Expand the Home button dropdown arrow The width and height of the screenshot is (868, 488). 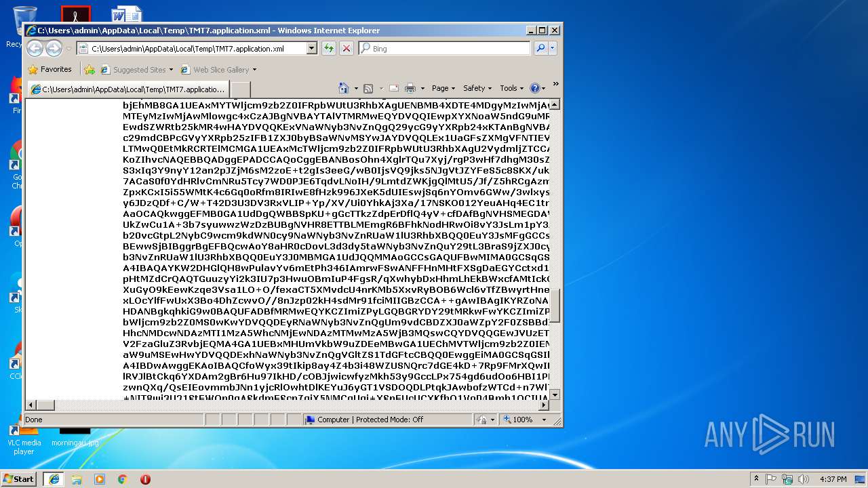[x=355, y=88]
